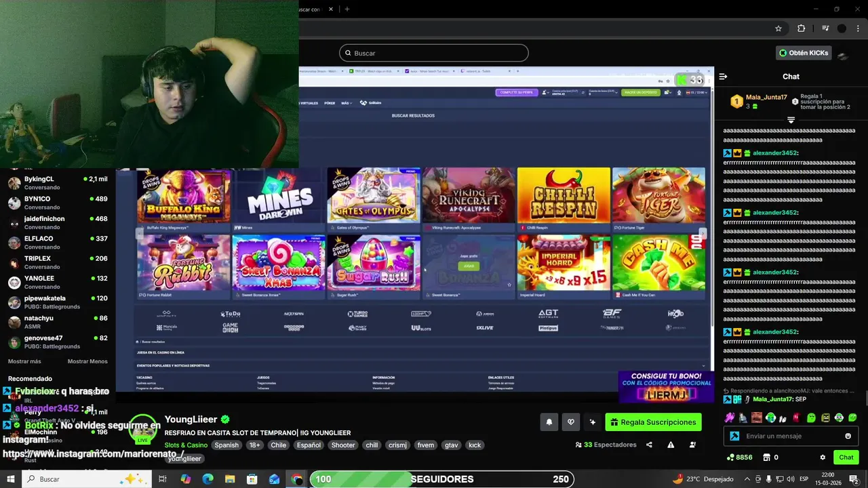Image resolution: width=868 pixels, height=488 pixels.
Task: Click the user icon next to the report triangle
Action: 692,445
